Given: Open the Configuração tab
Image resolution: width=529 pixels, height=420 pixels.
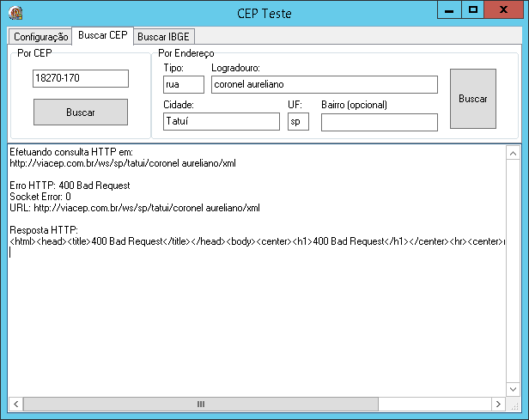Looking at the screenshot, I should coord(40,36).
